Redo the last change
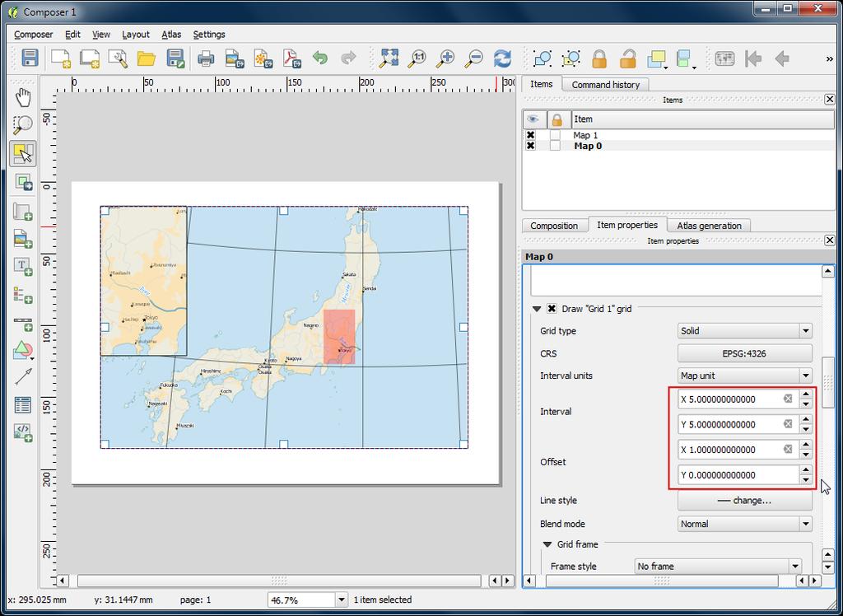Screen dimensions: 843x616 (x=349, y=58)
